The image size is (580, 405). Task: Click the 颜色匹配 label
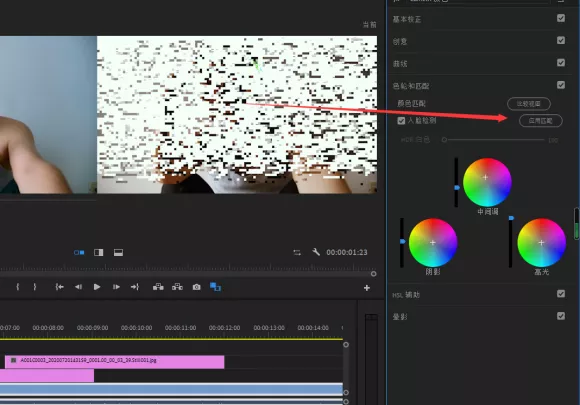click(411, 104)
